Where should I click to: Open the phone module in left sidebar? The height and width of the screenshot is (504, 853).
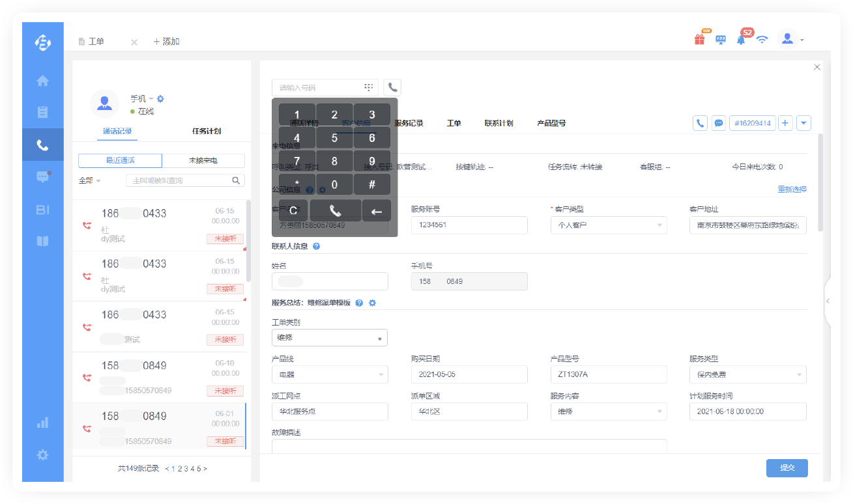[42, 145]
